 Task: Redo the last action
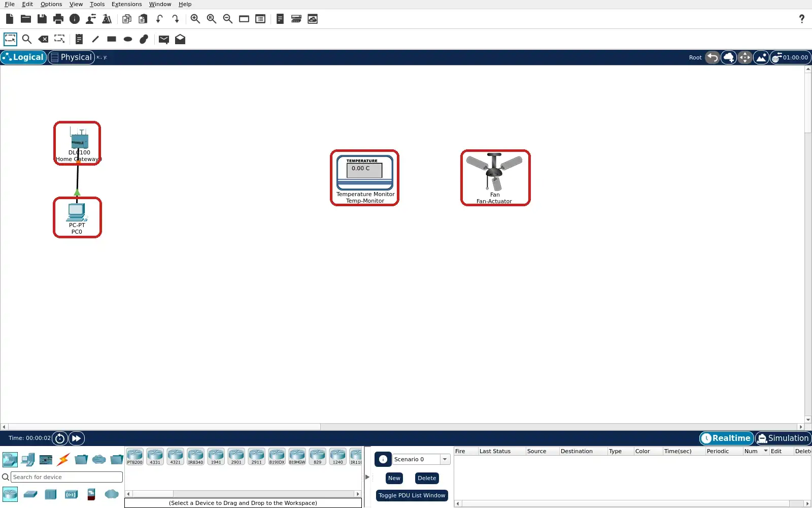point(176,19)
